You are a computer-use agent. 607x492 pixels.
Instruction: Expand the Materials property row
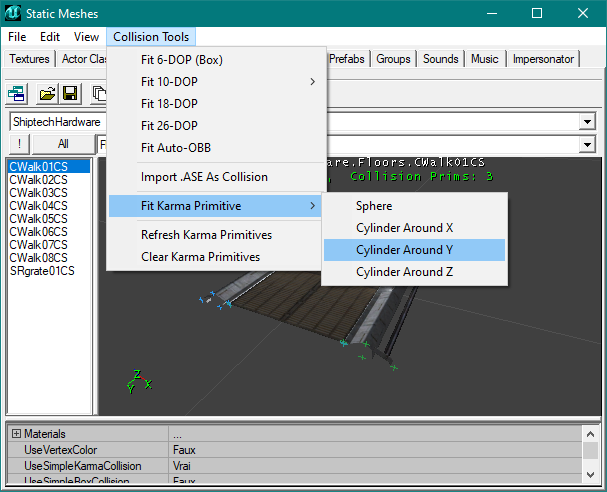click(x=16, y=434)
